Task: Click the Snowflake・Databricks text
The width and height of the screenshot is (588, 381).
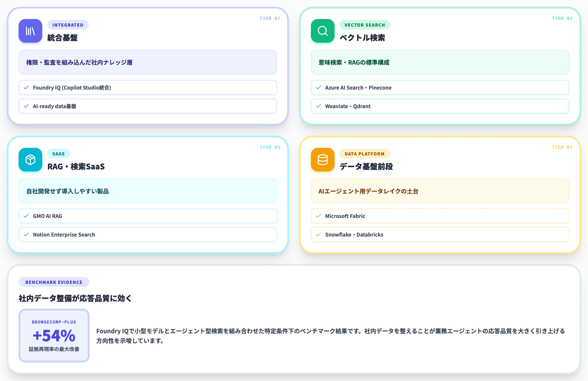Action: pos(354,234)
